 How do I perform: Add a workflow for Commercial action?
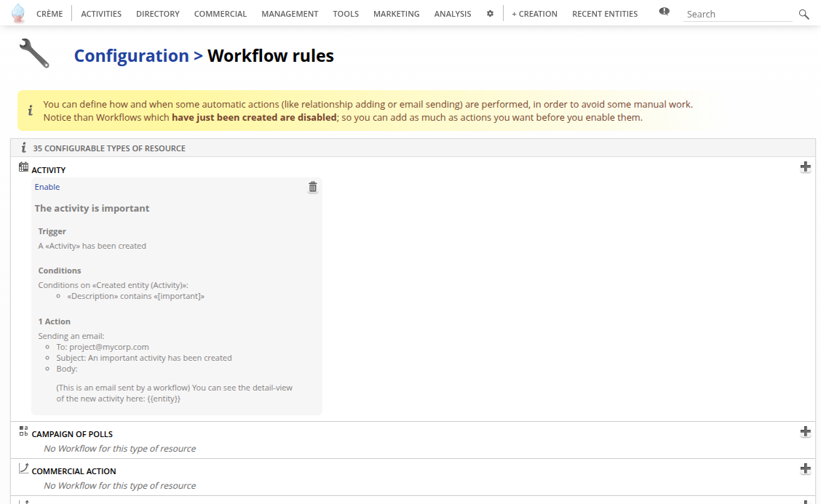805,468
